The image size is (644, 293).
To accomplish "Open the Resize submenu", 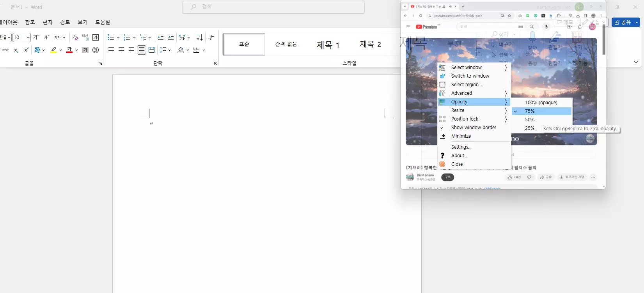I will click(474, 110).
